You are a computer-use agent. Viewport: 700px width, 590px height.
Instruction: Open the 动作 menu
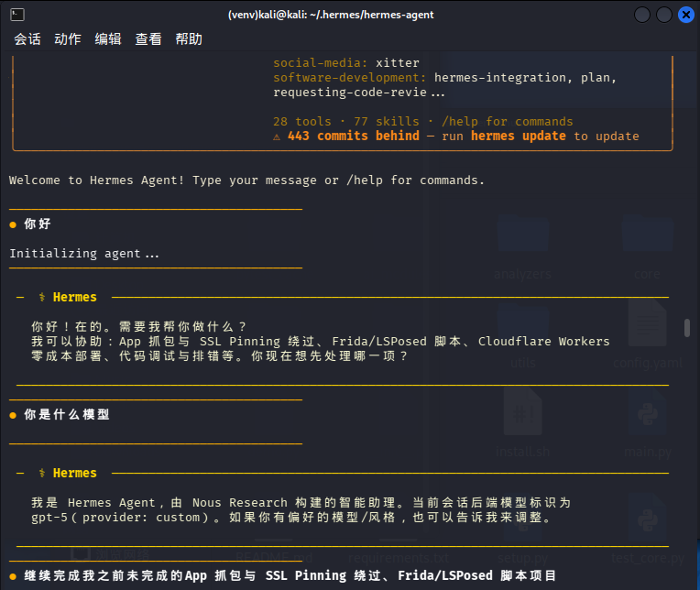(68, 39)
